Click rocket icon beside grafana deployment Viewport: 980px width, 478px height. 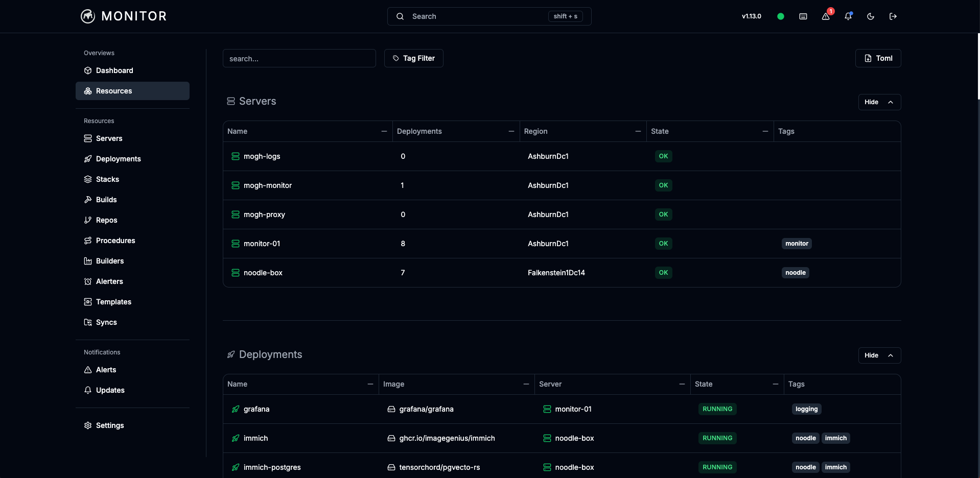tap(236, 409)
